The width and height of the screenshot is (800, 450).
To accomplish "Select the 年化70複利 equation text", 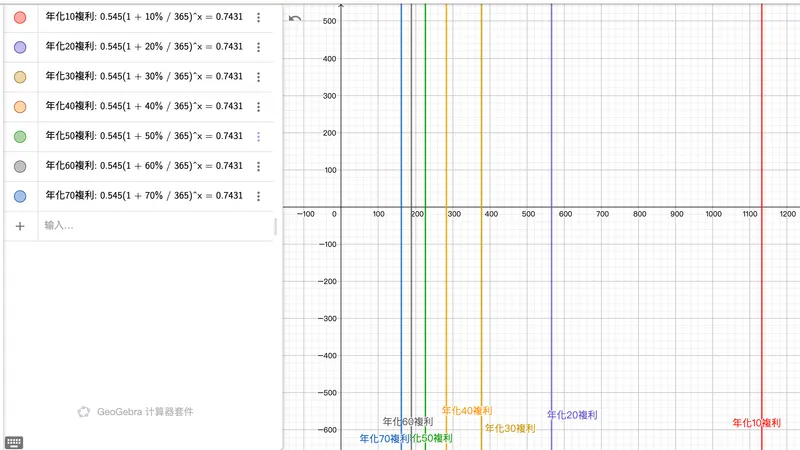I will point(144,195).
